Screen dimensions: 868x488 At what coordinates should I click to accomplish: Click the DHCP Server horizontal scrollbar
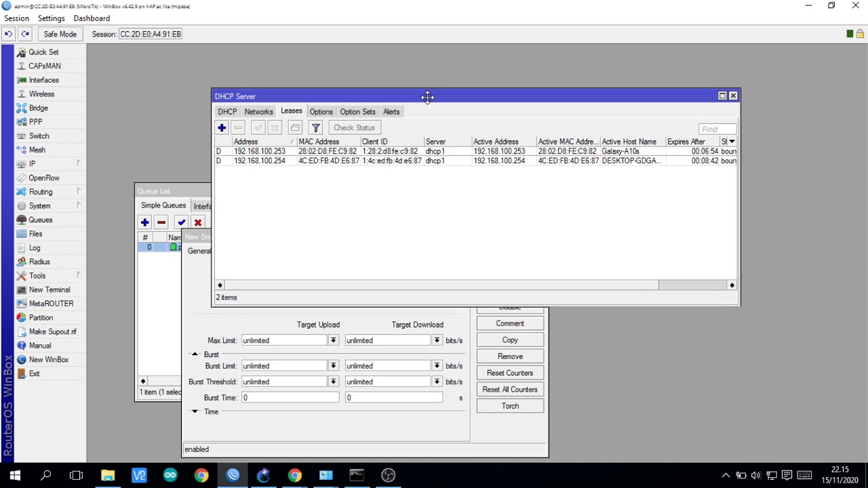coord(475,285)
